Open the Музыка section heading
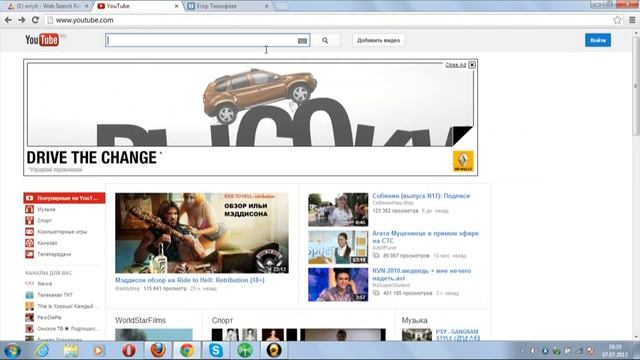The image size is (640, 360). coord(414,320)
